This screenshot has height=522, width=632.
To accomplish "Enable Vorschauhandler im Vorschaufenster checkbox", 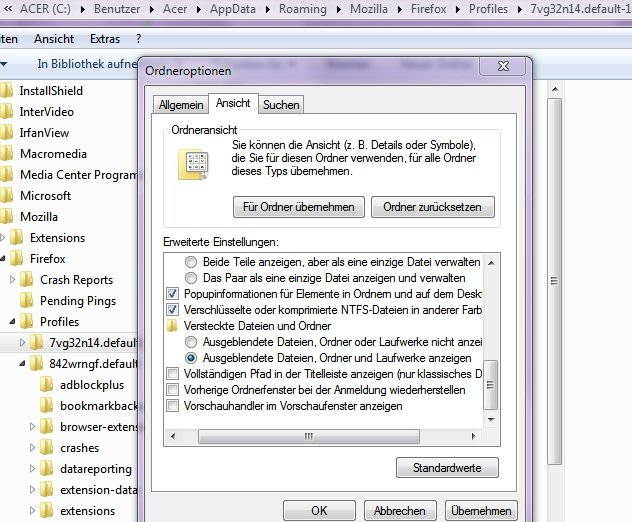I will [173, 406].
